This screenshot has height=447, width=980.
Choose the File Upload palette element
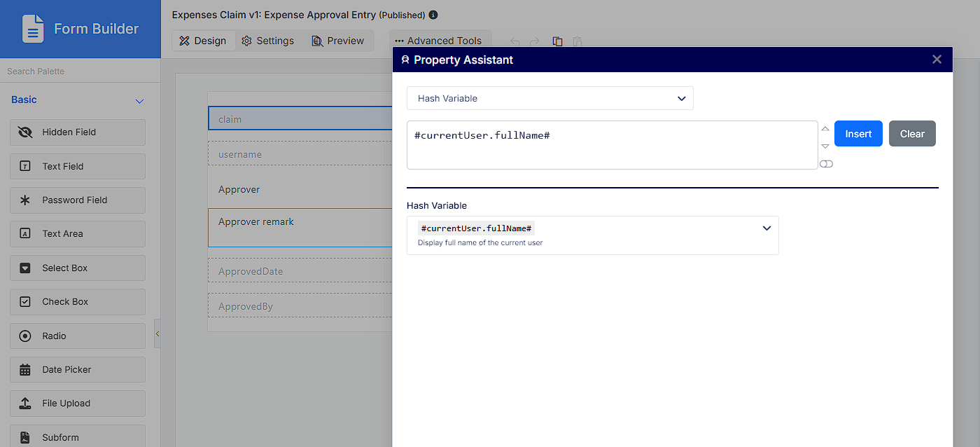(x=78, y=404)
